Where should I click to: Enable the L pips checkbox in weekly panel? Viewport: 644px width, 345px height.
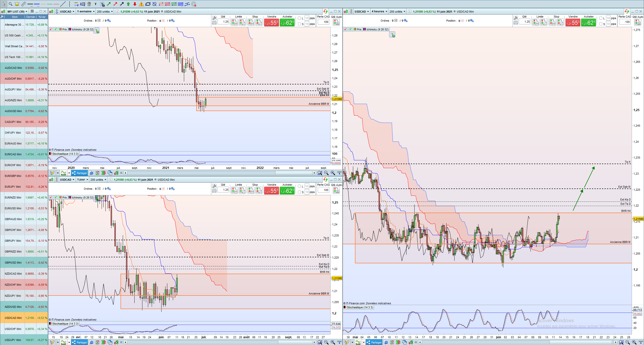[299, 18]
